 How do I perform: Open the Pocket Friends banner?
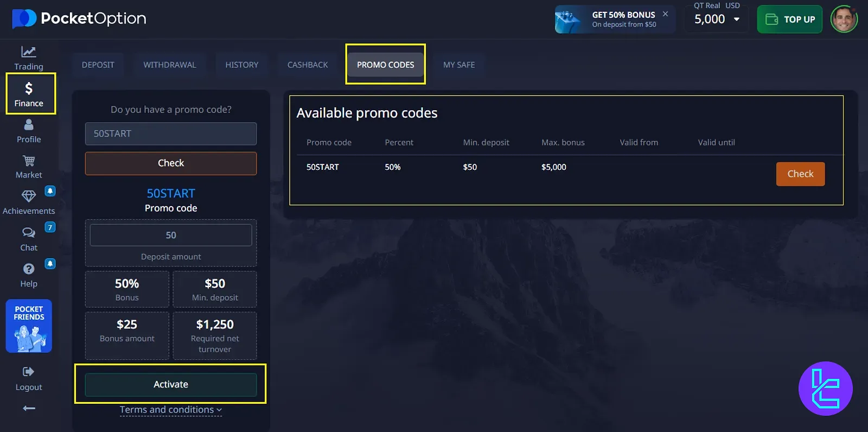point(29,326)
